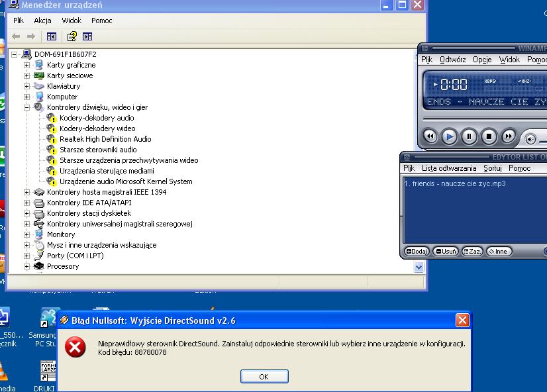Image resolution: width=547 pixels, height=392 pixels.
Task: Open the Widok menu in Winamp
Action: point(509,60)
